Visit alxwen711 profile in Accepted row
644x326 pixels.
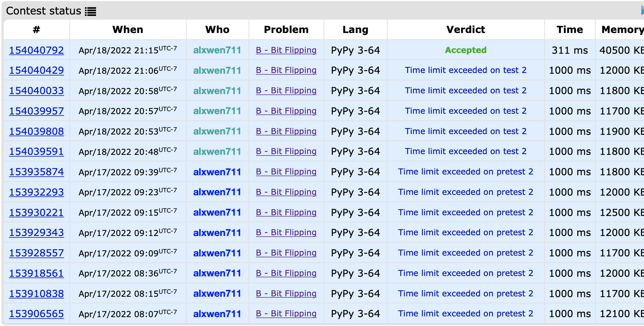217,50
